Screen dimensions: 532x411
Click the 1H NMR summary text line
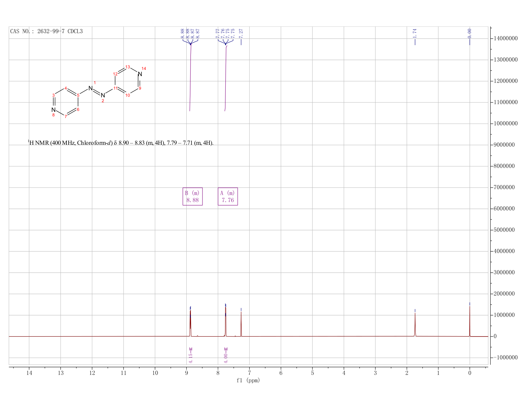(121, 143)
